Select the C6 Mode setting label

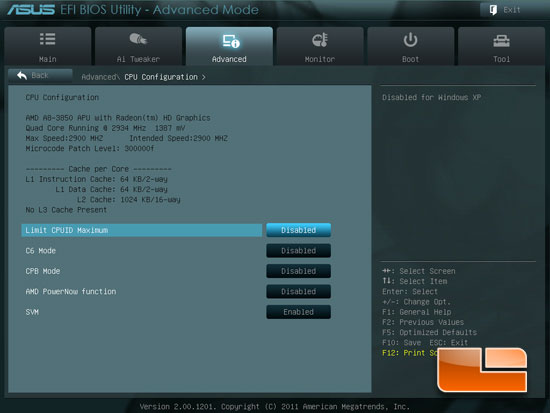point(41,251)
